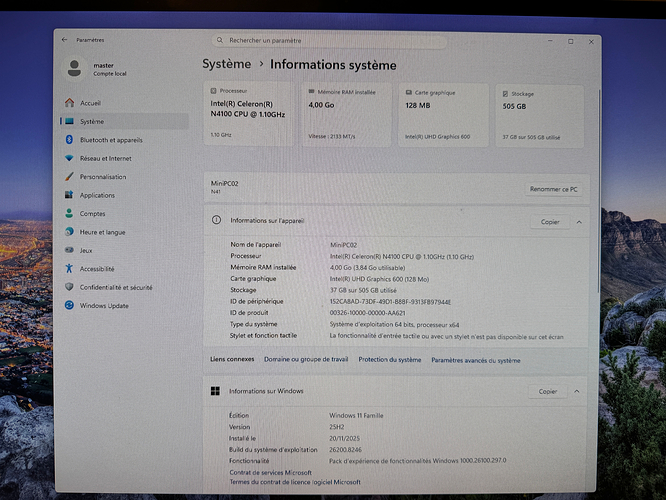The image size is (666, 500).
Task: Collapse the Informations sur Windows section
Action: 576,391
